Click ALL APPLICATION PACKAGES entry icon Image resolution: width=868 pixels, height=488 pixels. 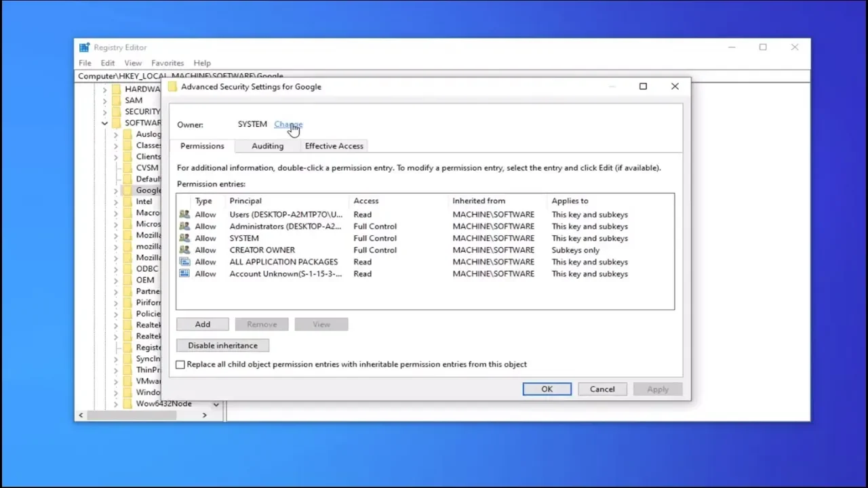click(184, 262)
